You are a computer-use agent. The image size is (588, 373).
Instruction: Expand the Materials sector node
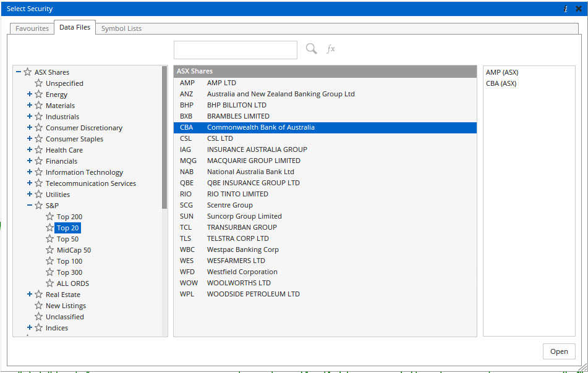30,105
